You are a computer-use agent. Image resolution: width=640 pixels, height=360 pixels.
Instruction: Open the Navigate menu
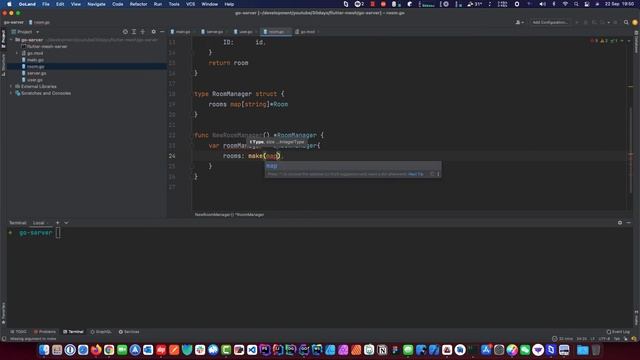[x=96, y=4]
